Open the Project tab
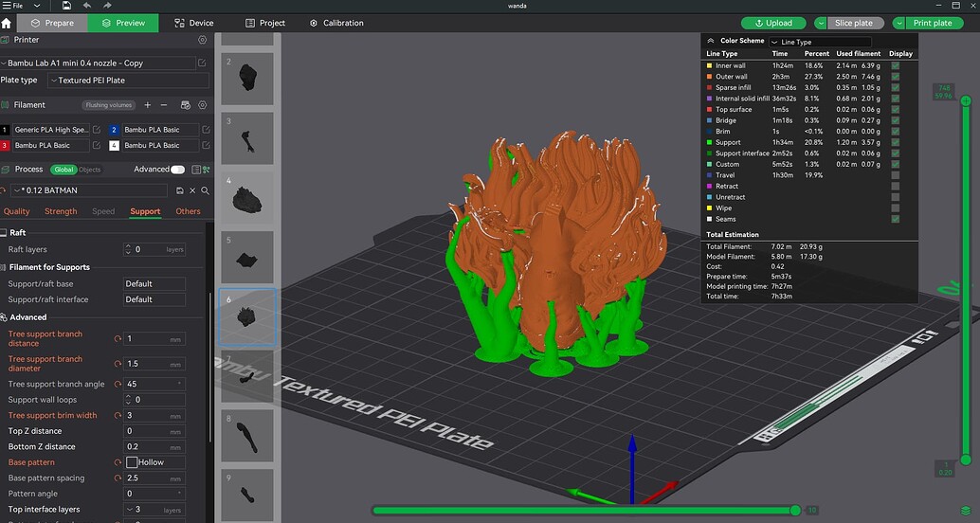The image size is (980, 523). [265, 23]
